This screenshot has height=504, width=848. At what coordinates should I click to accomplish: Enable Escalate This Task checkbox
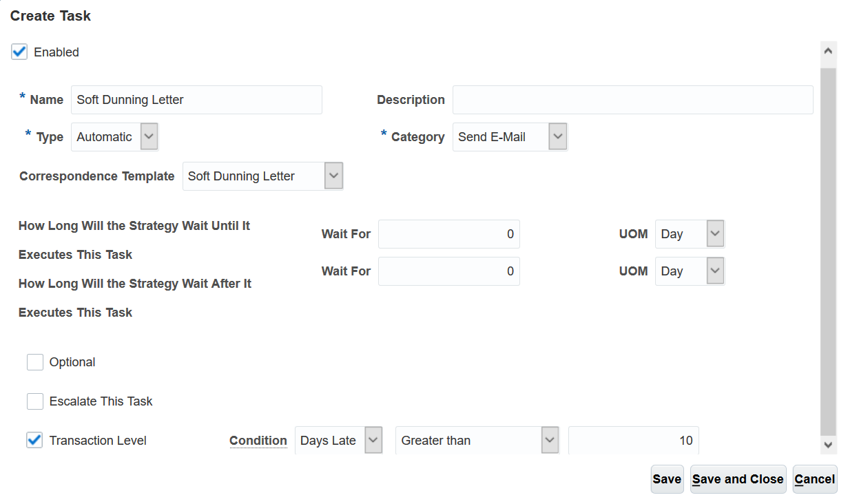(x=35, y=401)
